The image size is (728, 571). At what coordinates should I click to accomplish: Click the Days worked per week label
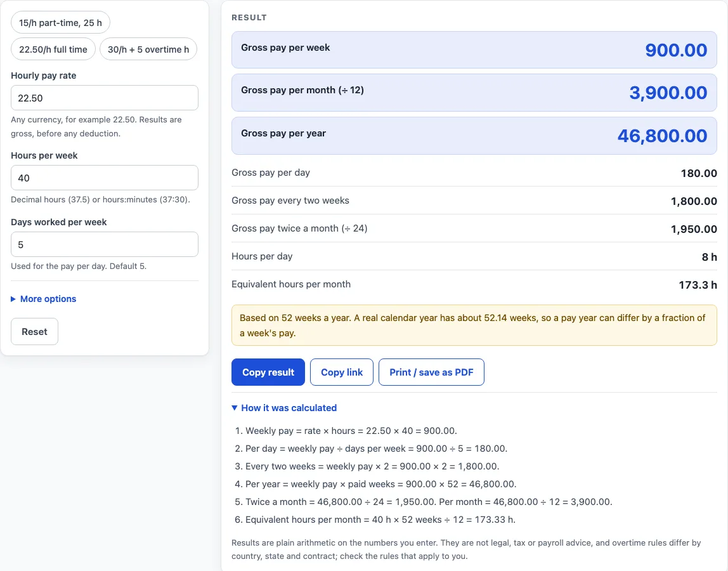59,222
